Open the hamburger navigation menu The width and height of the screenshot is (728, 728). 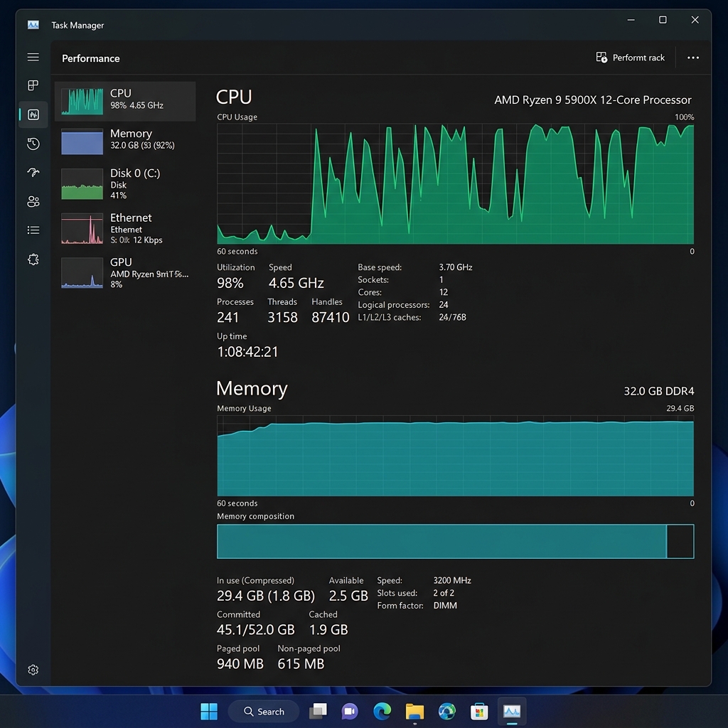click(x=33, y=57)
